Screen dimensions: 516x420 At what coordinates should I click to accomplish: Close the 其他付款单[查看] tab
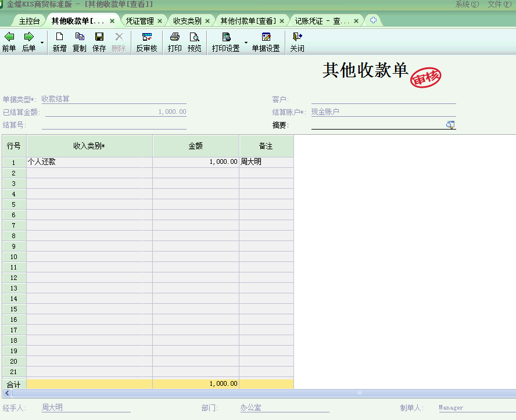click(x=282, y=21)
